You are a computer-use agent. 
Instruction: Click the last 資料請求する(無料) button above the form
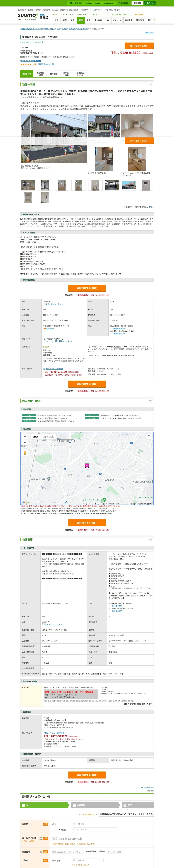[87, 775]
